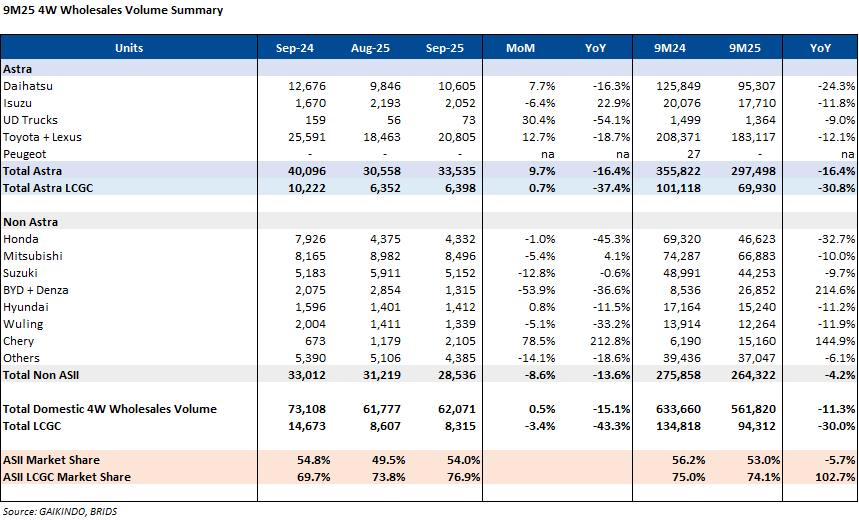Click Total LCGC 9M25 value 94,312
The height and width of the screenshot is (520, 859).
click(x=757, y=426)
